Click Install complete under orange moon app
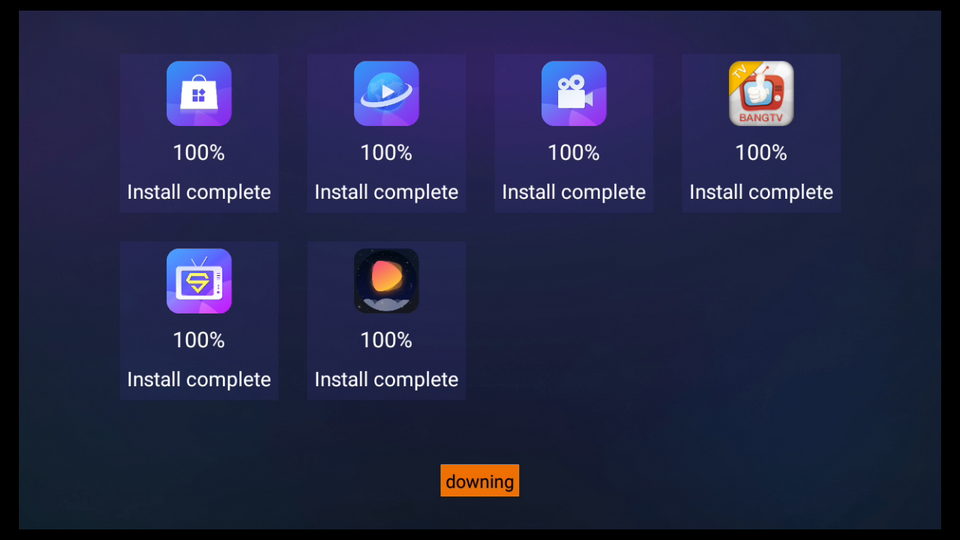The width and height of the screenshot is (960, 540). [386, 380]
